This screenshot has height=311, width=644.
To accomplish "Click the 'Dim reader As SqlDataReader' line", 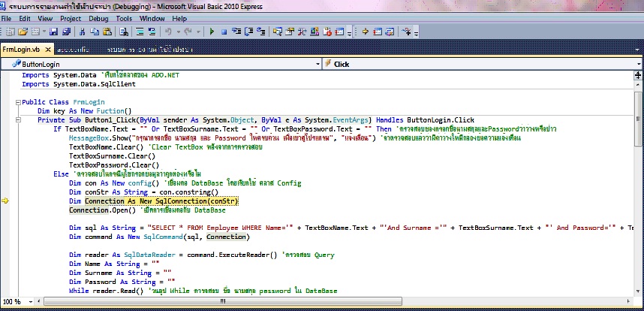I will [x=173, y=255].
